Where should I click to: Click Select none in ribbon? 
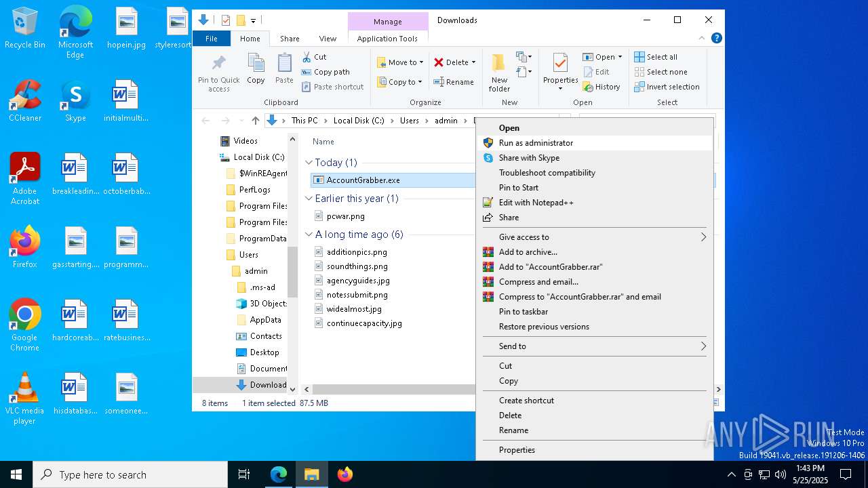point(660,72)
